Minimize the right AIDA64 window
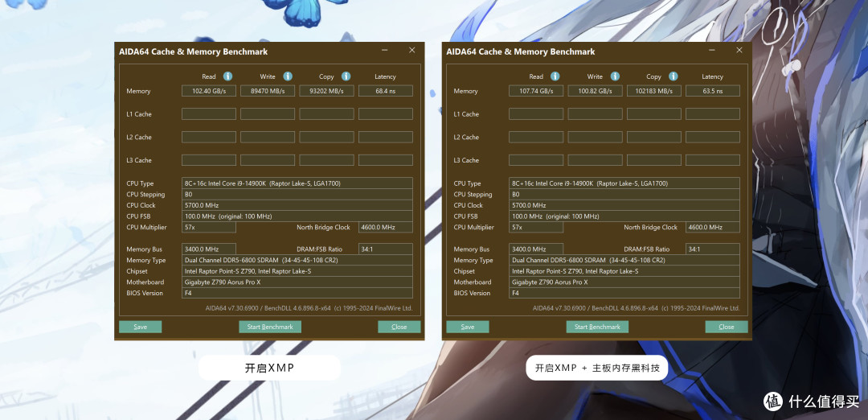Screen dimensions: 868x420 click(712, 51)
